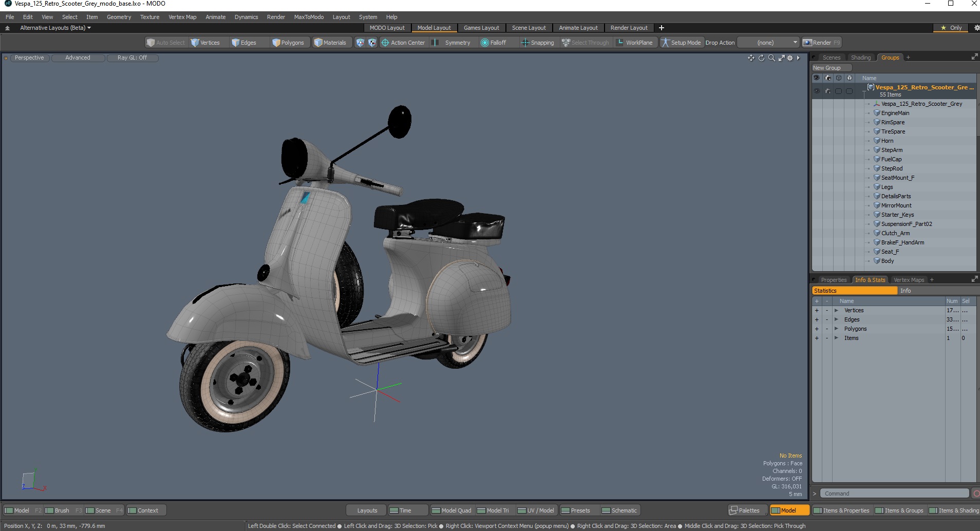Select TireSpare item in tree
The image size is (980, 531).
click(x=893, y=131)
